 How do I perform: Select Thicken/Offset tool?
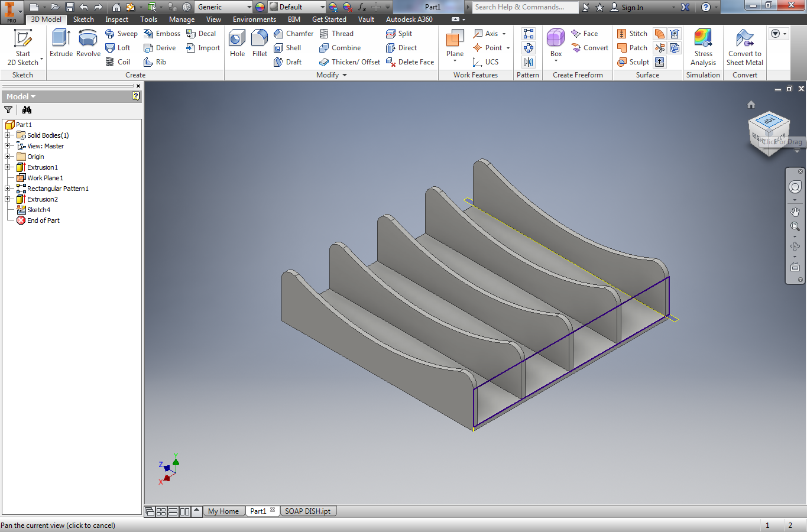349,62
